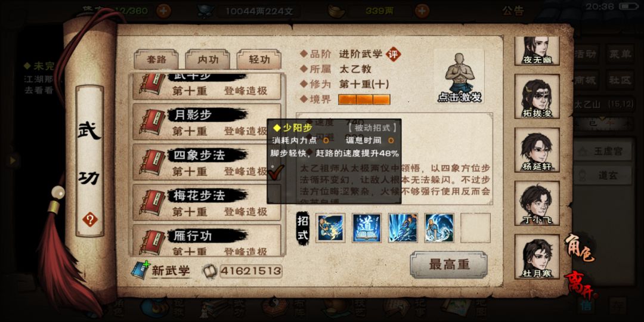This screenshot has width=644, height=322.
Task: Click the red 离开 leave button
Action: 581,284
